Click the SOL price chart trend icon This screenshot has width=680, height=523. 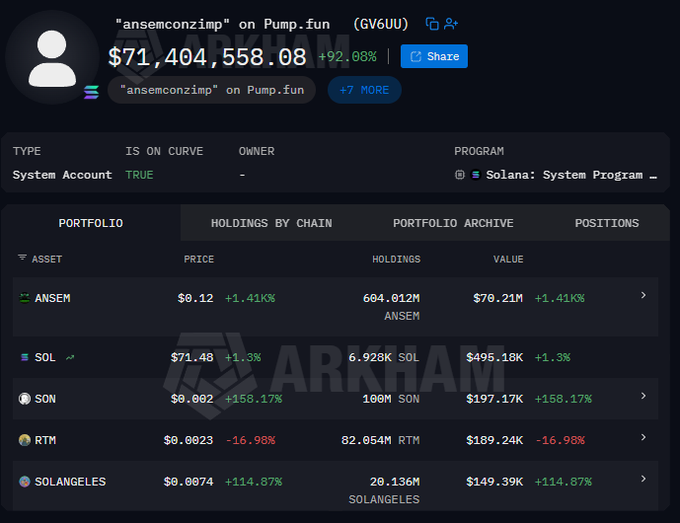pyautogui.click(x=70, y=358)
